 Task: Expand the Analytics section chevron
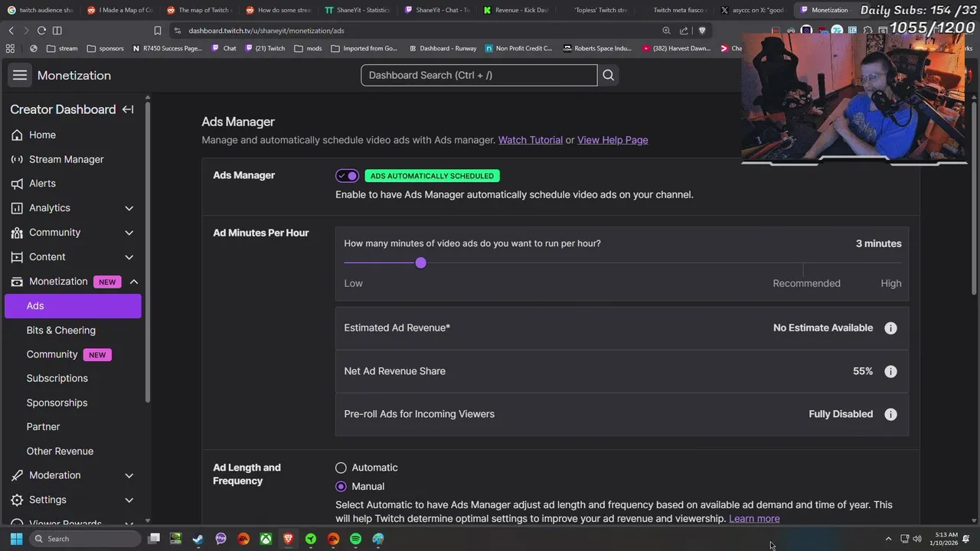129,208
